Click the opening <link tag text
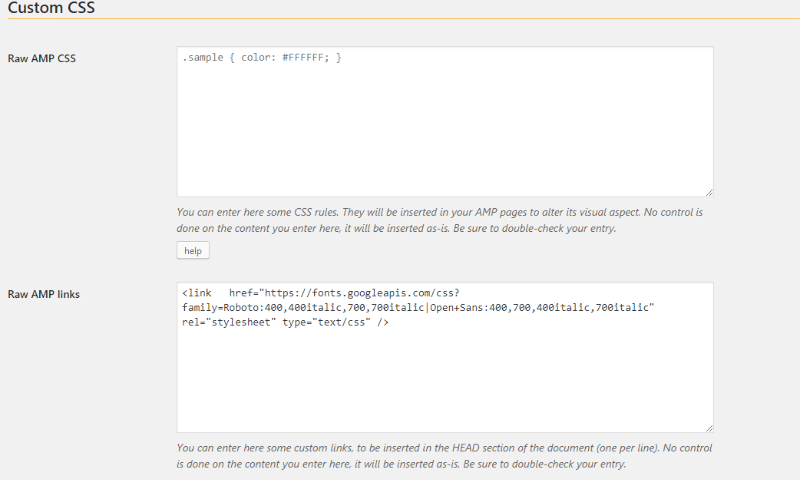Screen dimensions: 800x480 coord(196,293)
